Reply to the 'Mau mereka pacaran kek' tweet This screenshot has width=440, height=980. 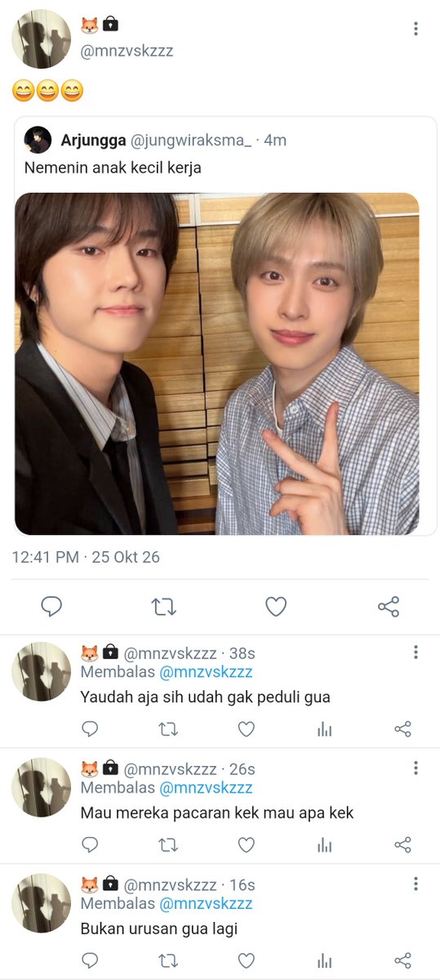(90, 844)
